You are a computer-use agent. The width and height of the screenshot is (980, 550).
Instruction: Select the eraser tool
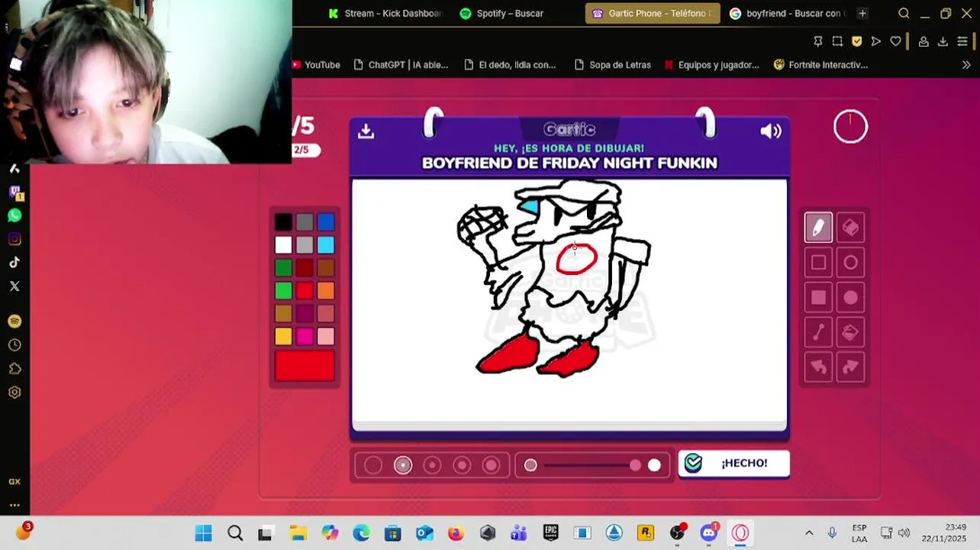click(850, 228)
